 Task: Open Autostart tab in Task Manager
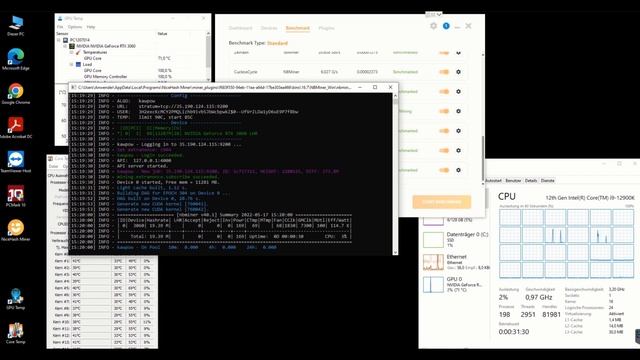pos(493,180)
